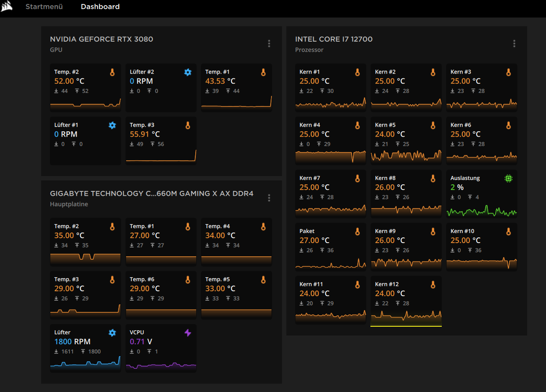Image resolution: width=546 pixels, height=392 pixels.
Task: Click the Hauptplatine subtitle label
Action: point(69,204)
